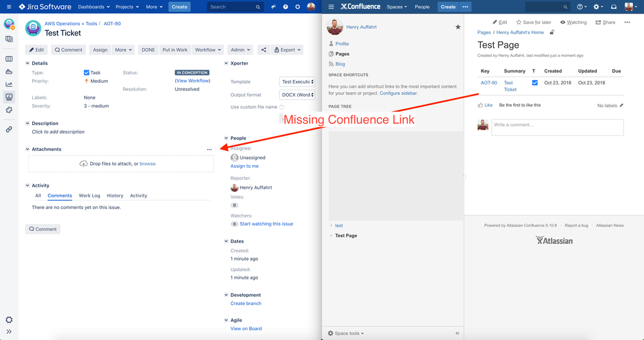Collapse the People section

point(226,138)
